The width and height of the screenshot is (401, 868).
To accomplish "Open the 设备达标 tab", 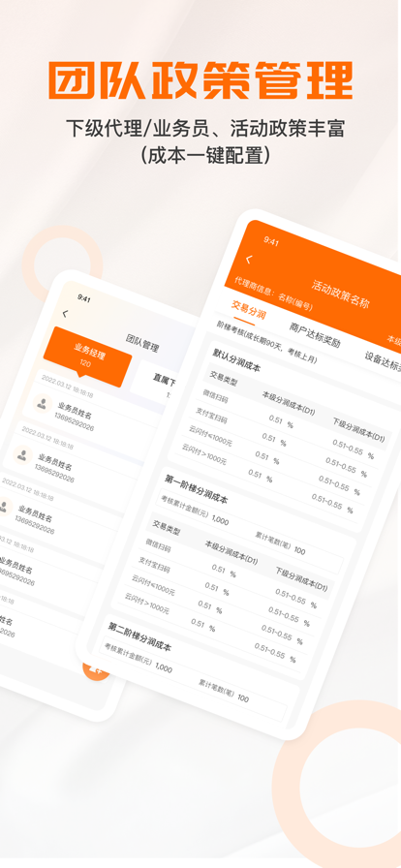I will pos(383,362).
